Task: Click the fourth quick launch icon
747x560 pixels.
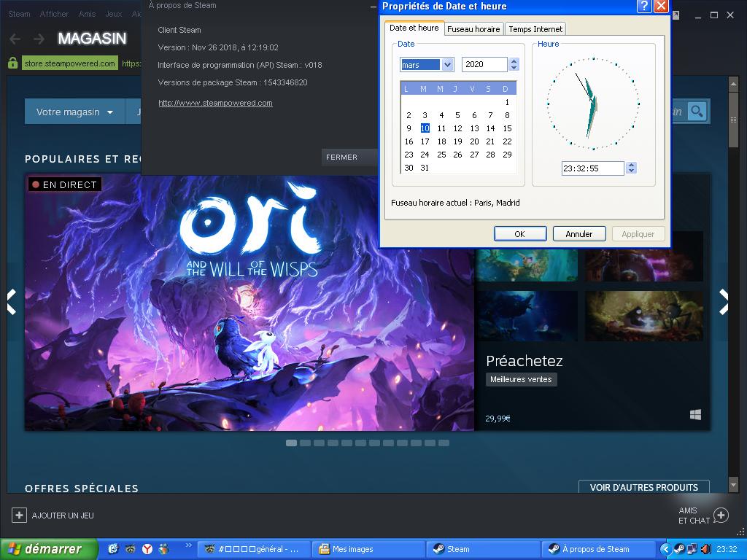Action: click(x=164, y=549)
